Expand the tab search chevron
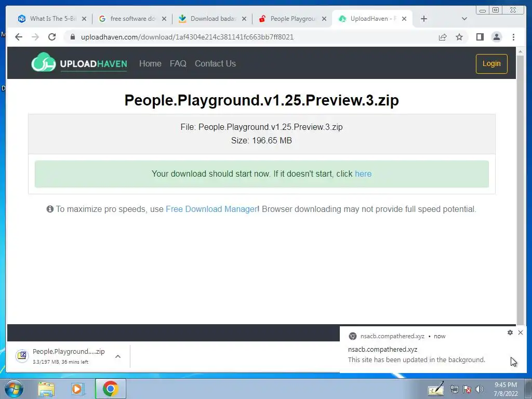 point(464,19)
